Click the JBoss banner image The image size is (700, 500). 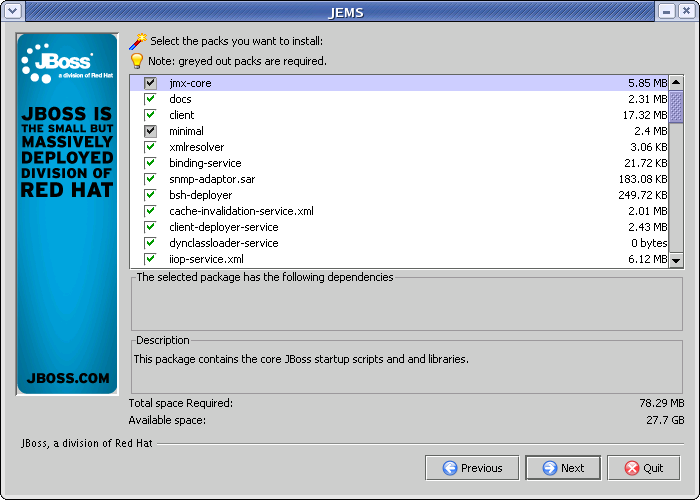[67, 214]
